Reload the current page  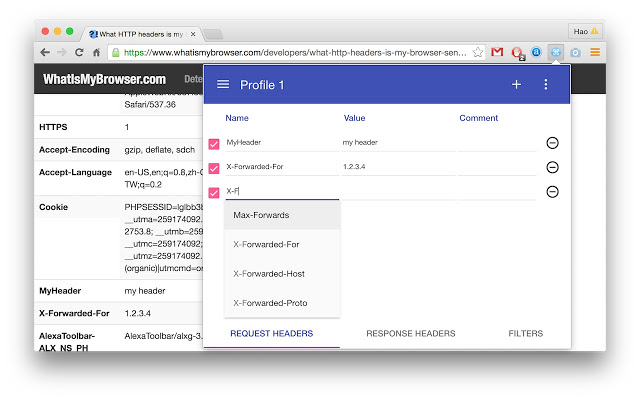(79, 52)
